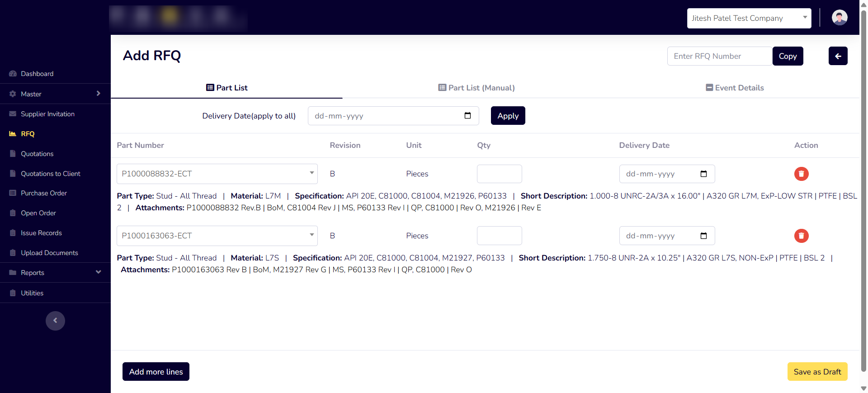Collapse the sidebar with the chevron button
Image resolution: width=868 pixels, height=393 pixels.
pyautogui.click(x=55, y=321)
